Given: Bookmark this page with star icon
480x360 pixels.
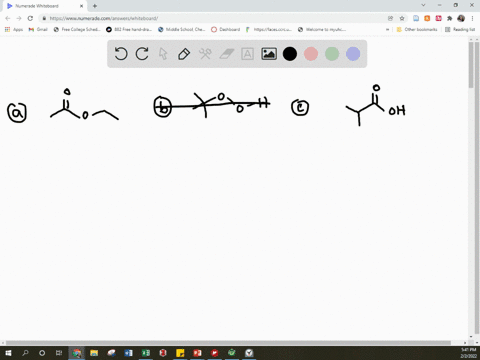Looking at the screenshot, I should pyautogui.click(x=402, y=18).
